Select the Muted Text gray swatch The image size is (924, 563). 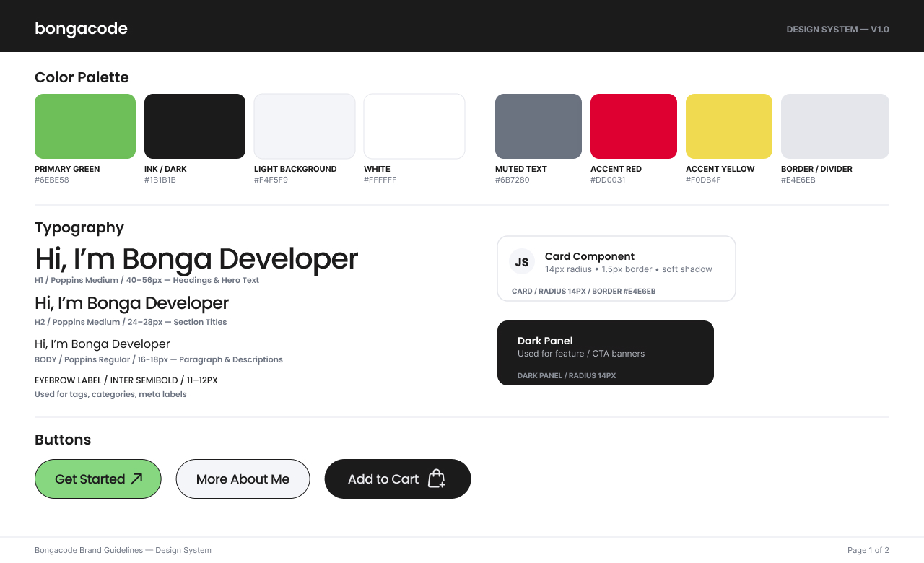(x=539, y=126)
